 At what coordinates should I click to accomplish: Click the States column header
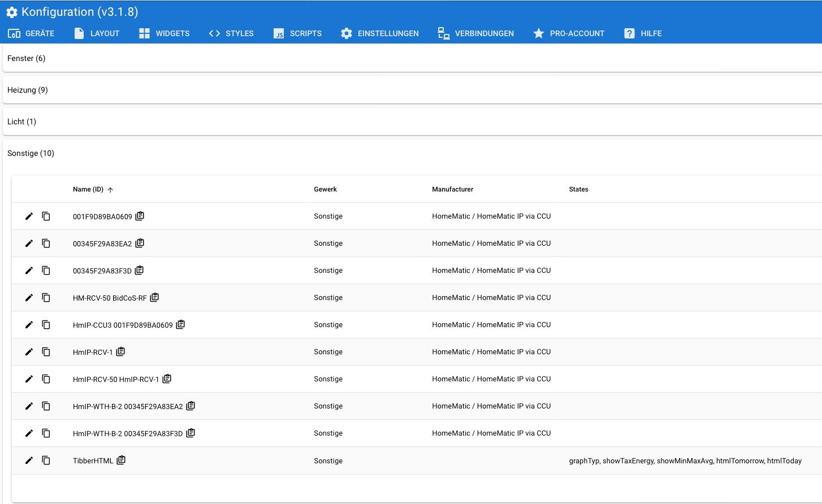tap(578, 189)
